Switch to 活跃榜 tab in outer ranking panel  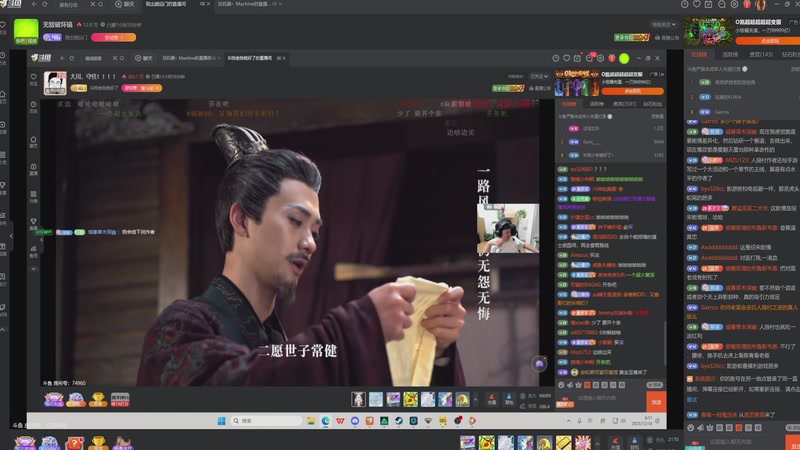click(x=730, y=54)
